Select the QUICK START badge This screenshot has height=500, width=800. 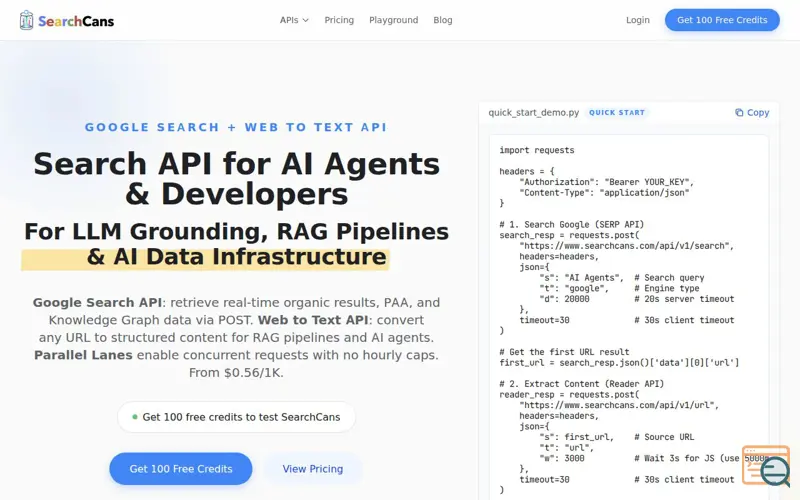617,112
